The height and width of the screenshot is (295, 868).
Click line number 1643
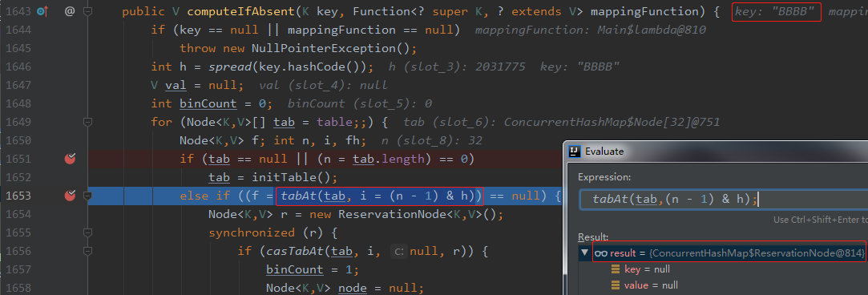coord(18,11)
